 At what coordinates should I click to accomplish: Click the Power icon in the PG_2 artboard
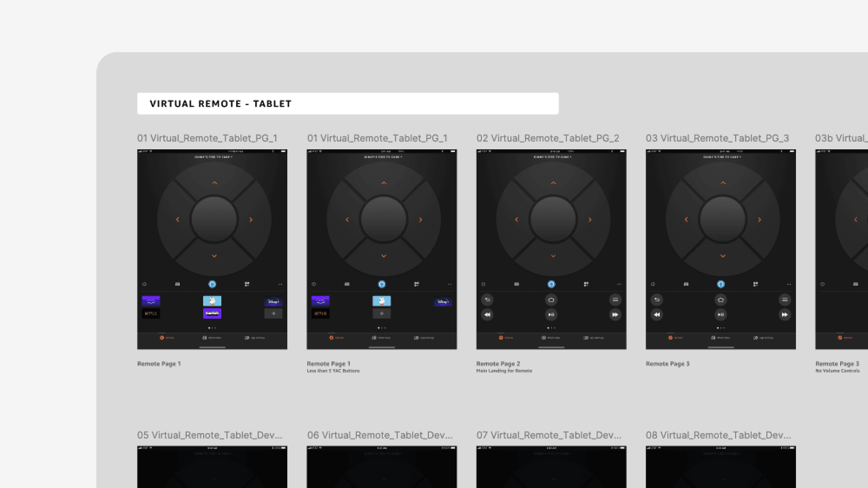[483, 284]
